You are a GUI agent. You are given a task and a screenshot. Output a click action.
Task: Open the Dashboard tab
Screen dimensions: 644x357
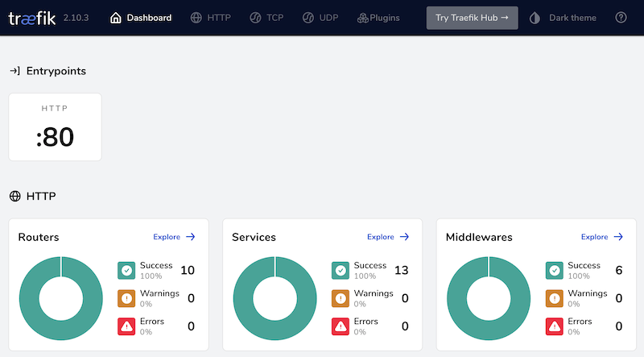tap(141, 18)
